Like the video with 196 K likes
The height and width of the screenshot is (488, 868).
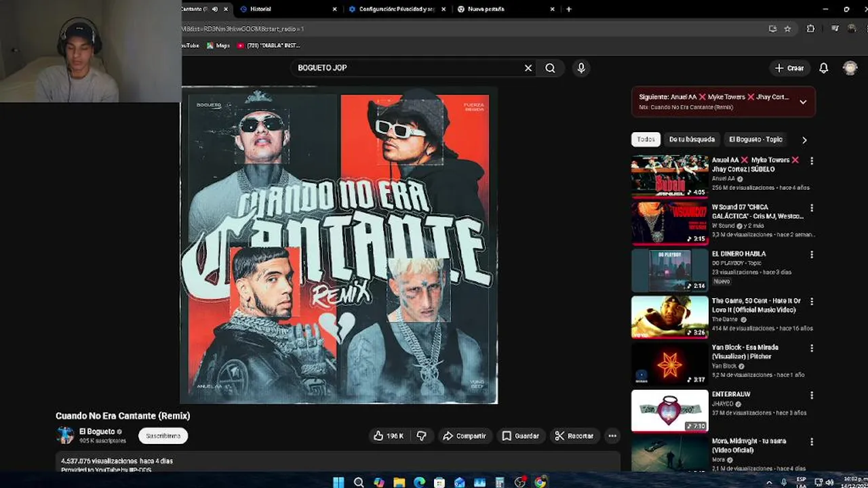(389, 436)
